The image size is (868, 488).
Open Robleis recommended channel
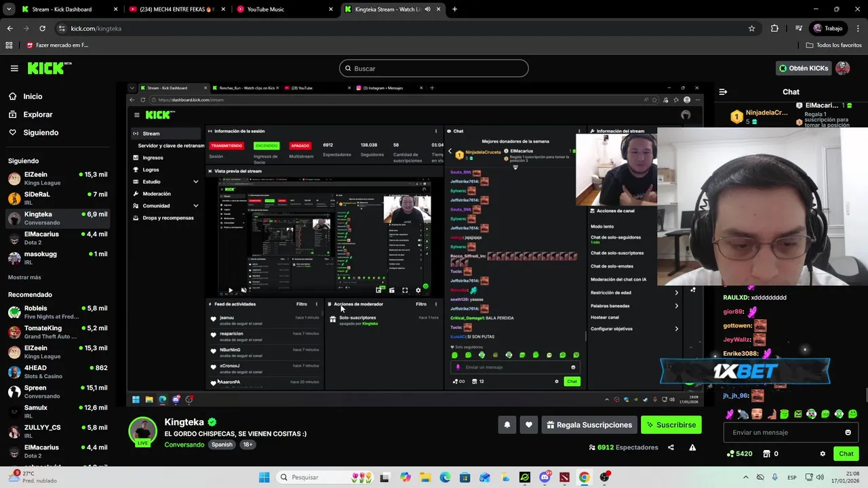(58, 312)
